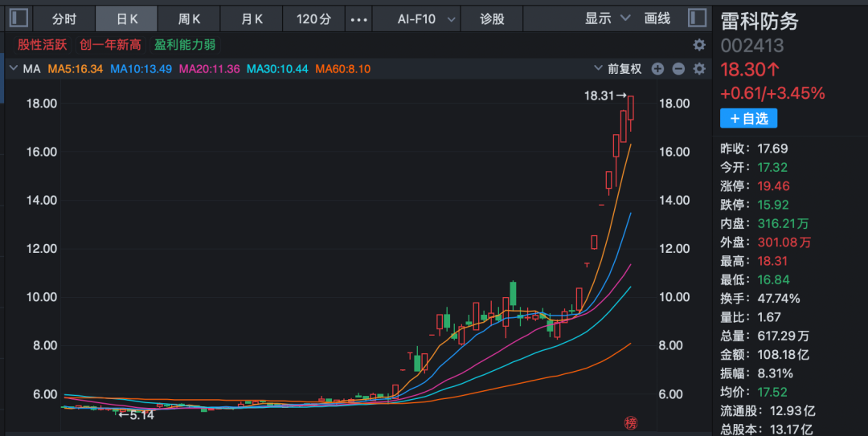The width and height of the screenshot is (868, 436).
Task: Open the more periods ellipsis menu
Action: click(359, 18)
